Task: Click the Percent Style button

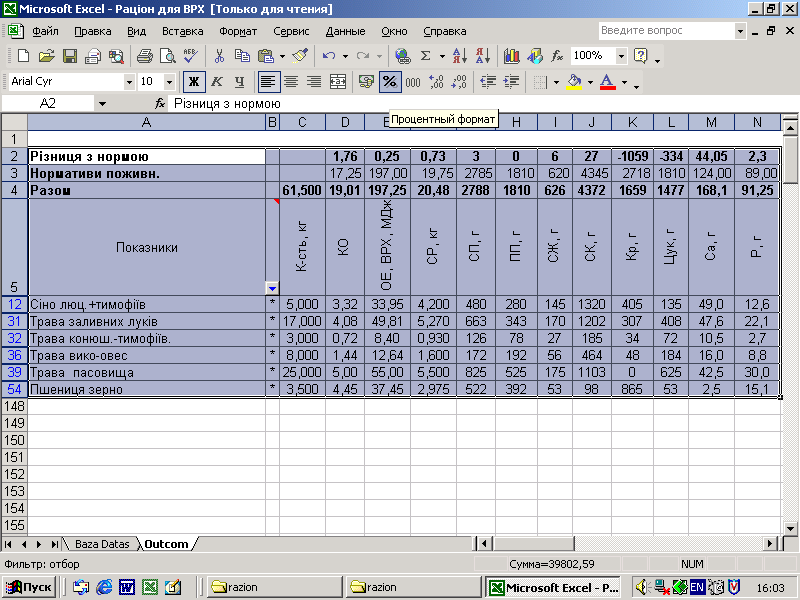Action: 389,81
